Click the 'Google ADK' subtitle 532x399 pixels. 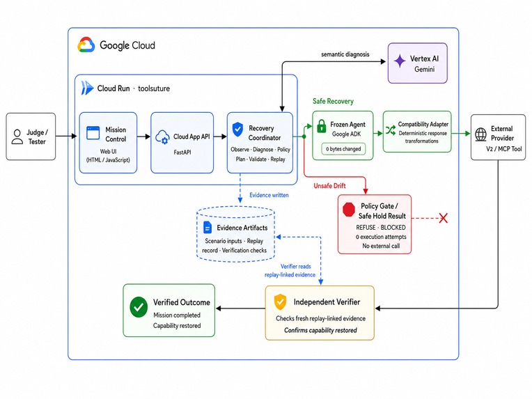click(x=346, y=134)
